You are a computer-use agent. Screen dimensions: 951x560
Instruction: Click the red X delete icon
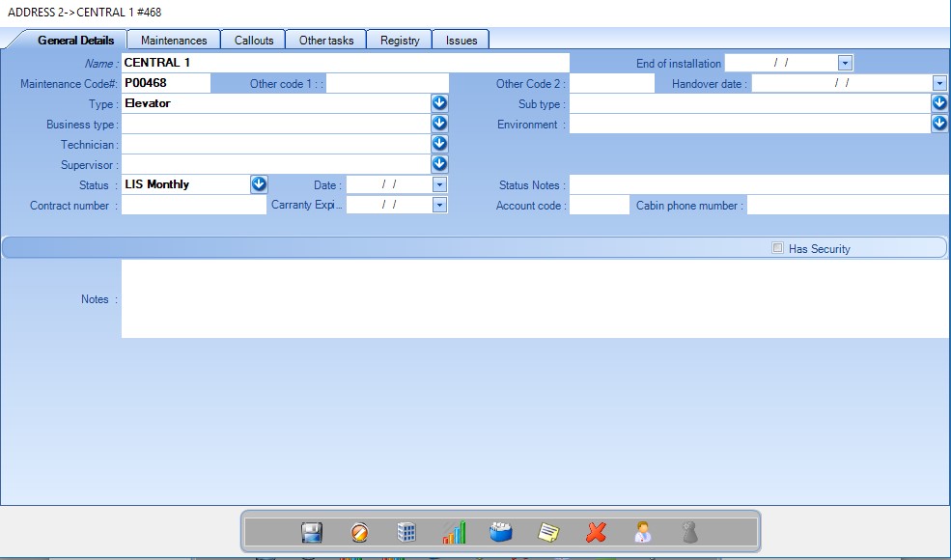tap(596, 532)
